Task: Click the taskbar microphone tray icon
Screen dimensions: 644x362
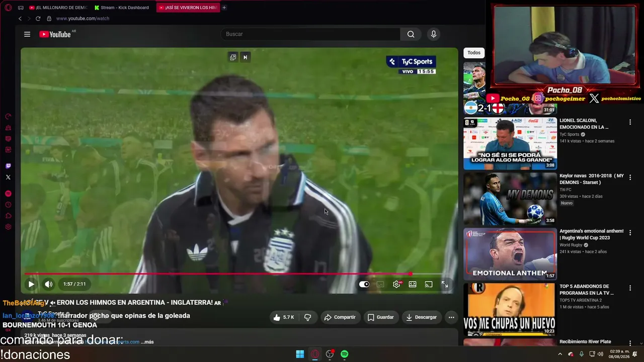Action: tap(581, 354)
